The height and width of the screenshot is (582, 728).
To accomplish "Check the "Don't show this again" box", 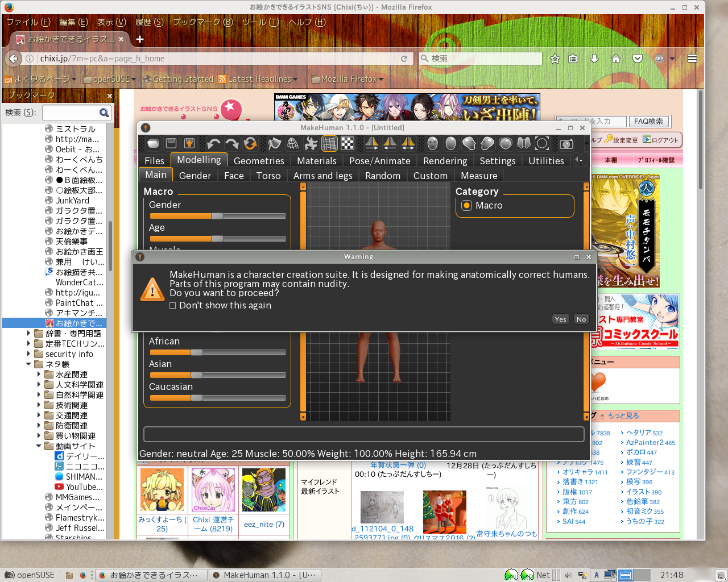I will pyautogui.click(x=173, y=306).
